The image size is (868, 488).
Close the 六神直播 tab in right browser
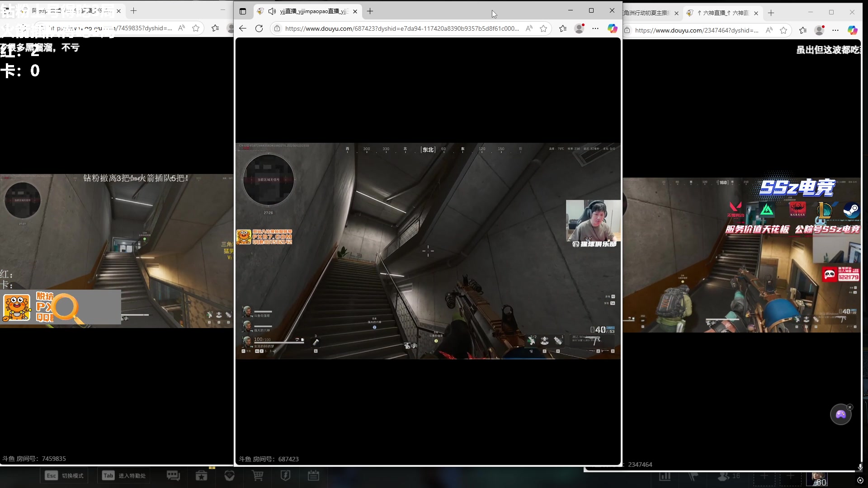(x=756, y=13)
